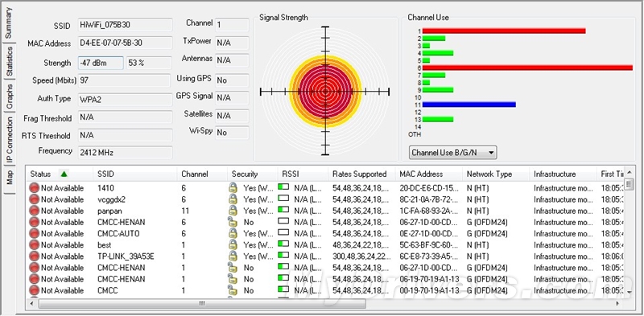Open the Graphs side tab

(9, 96)
